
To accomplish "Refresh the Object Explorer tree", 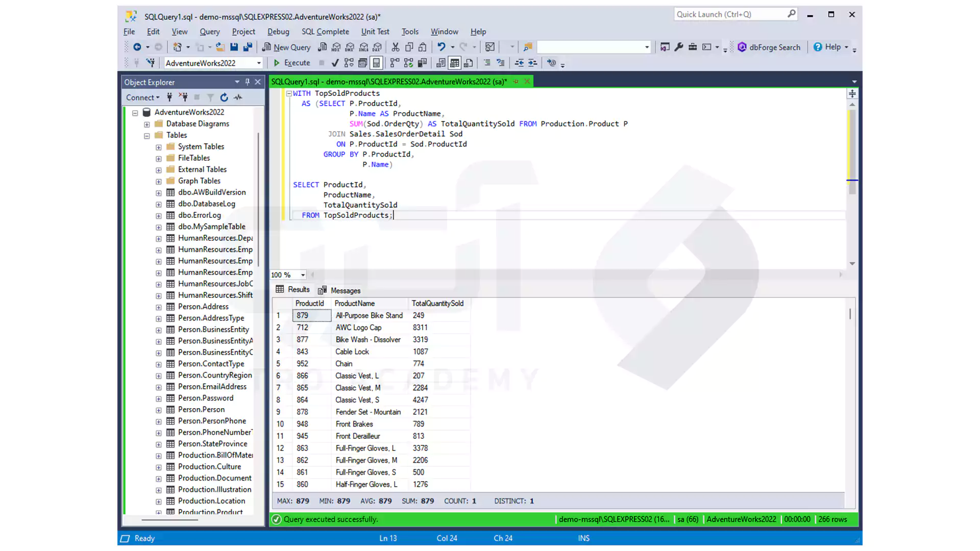I will (x=224, y=97).
